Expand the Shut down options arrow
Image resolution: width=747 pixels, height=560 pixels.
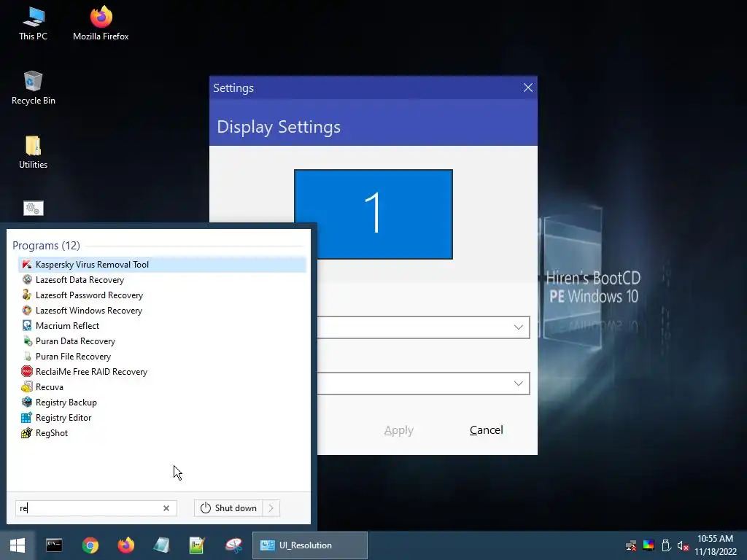271,508
